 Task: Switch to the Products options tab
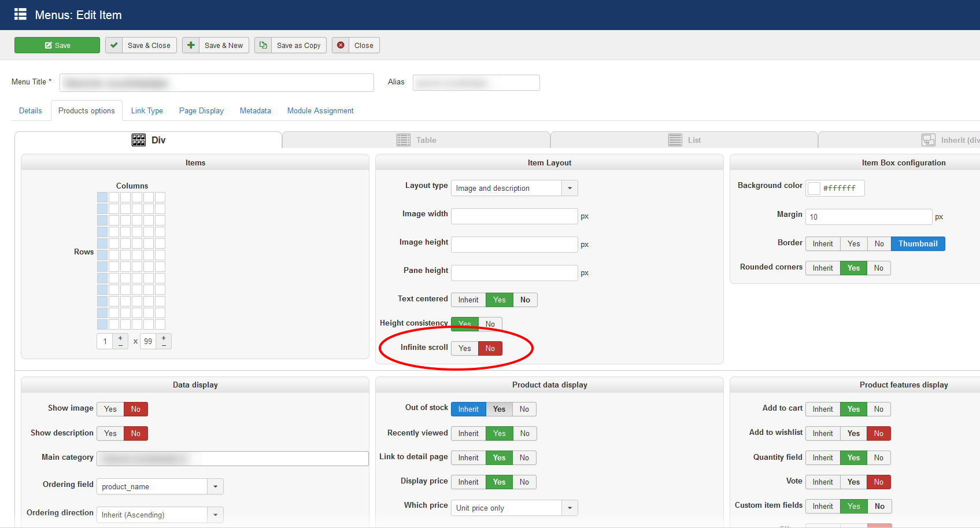(x=87, y=110)
